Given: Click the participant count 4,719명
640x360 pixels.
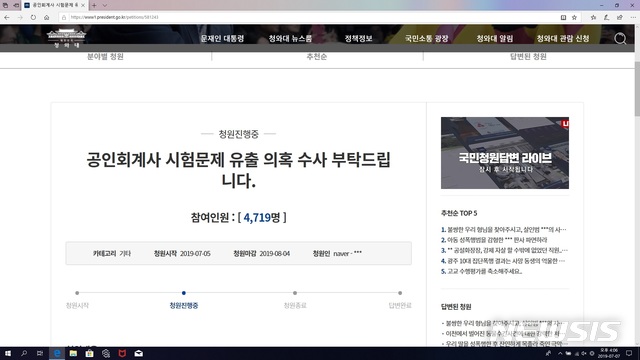Looking at the screenshot, I should (x=262, y=218).
